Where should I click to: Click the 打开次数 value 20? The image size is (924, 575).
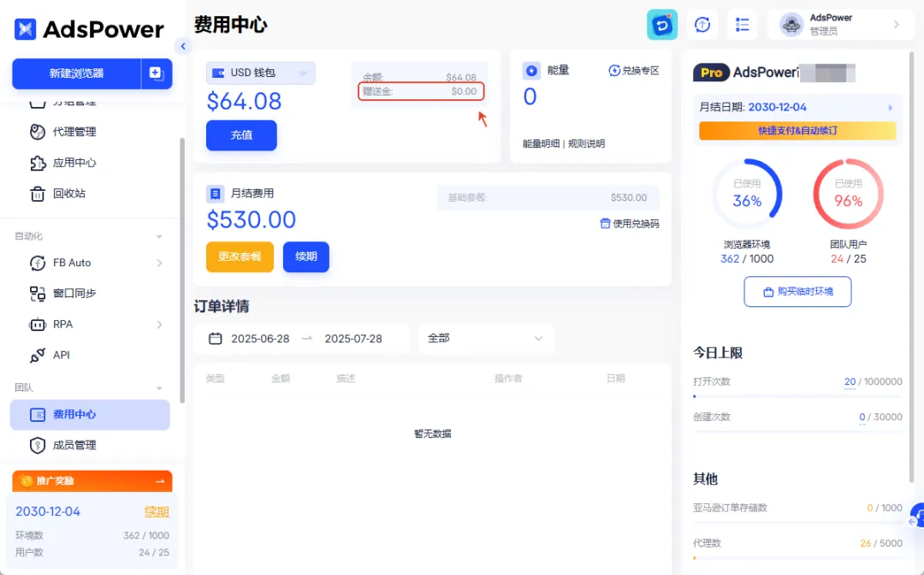coord(850,382)
